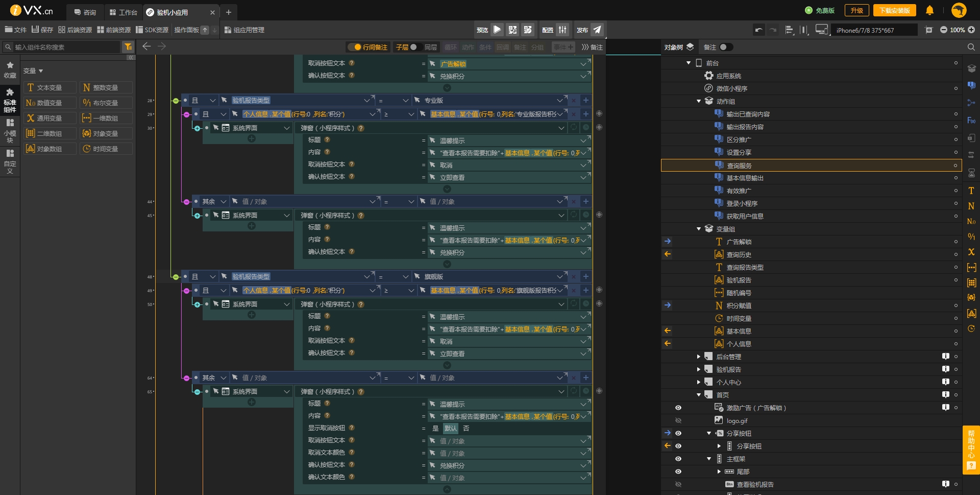Click the zoom-in plus icon beside 100%
980x495 pixels.
click(x=971, y=30)
